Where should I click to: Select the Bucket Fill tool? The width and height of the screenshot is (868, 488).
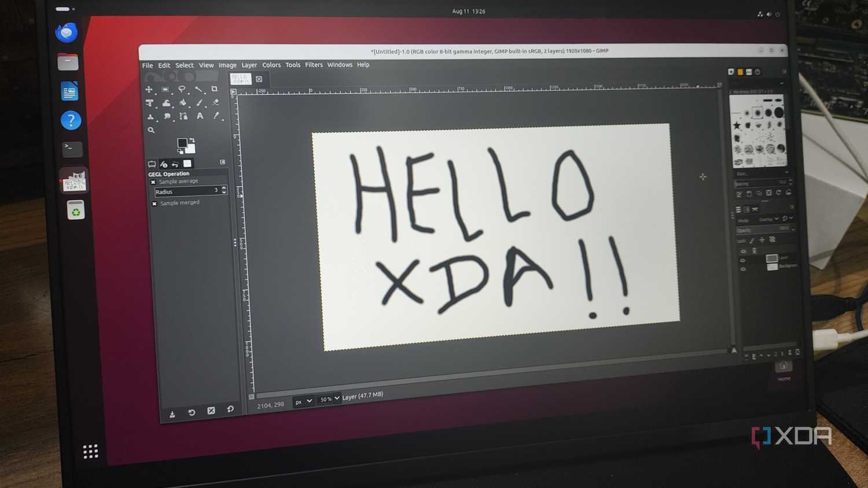183,102
